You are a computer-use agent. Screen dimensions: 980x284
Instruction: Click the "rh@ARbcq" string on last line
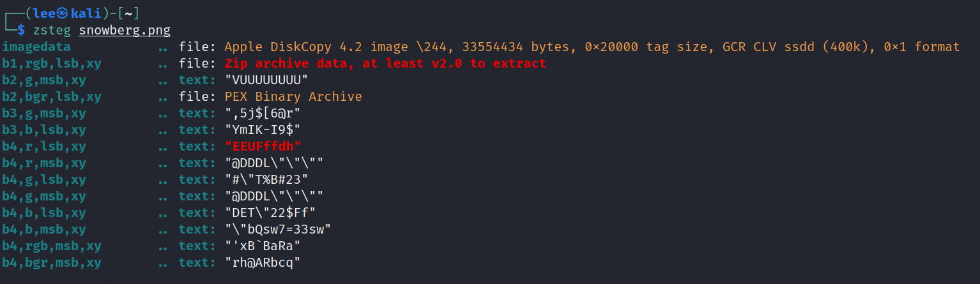pyautogui.click(x=263, y=262)
